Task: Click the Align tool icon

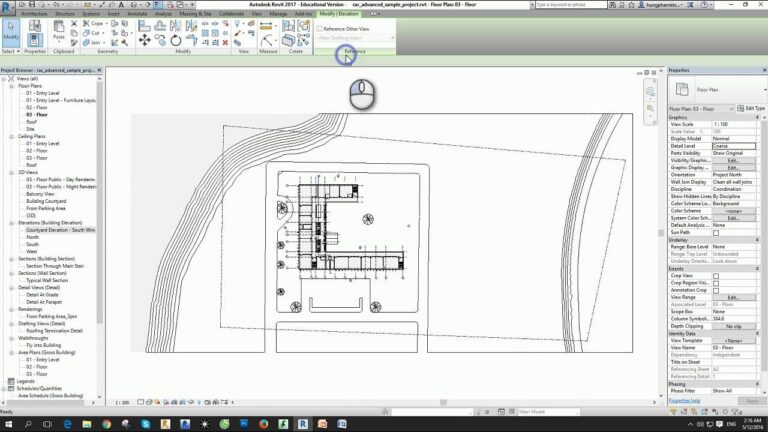Action: [x=145, y=25]
